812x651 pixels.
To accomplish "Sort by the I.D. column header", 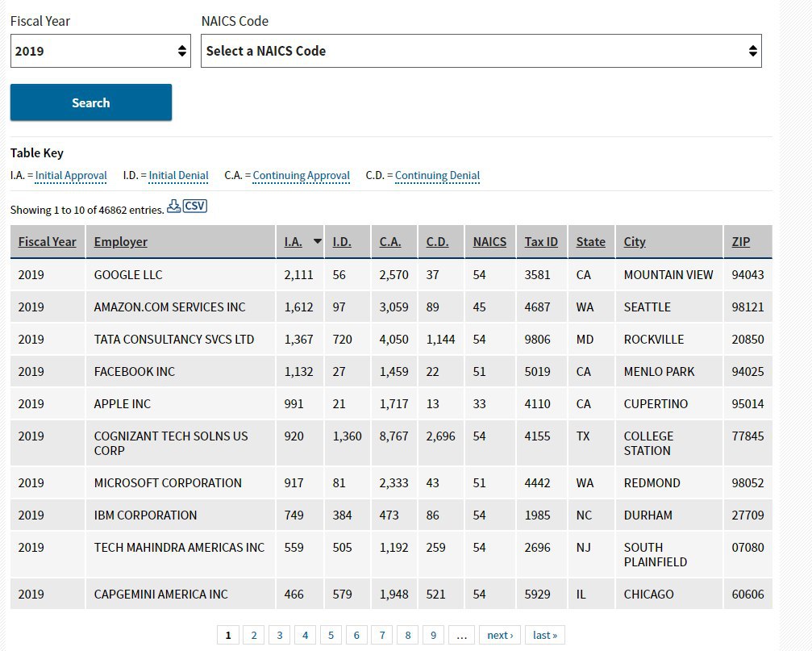I will click(x=342, y=242).
